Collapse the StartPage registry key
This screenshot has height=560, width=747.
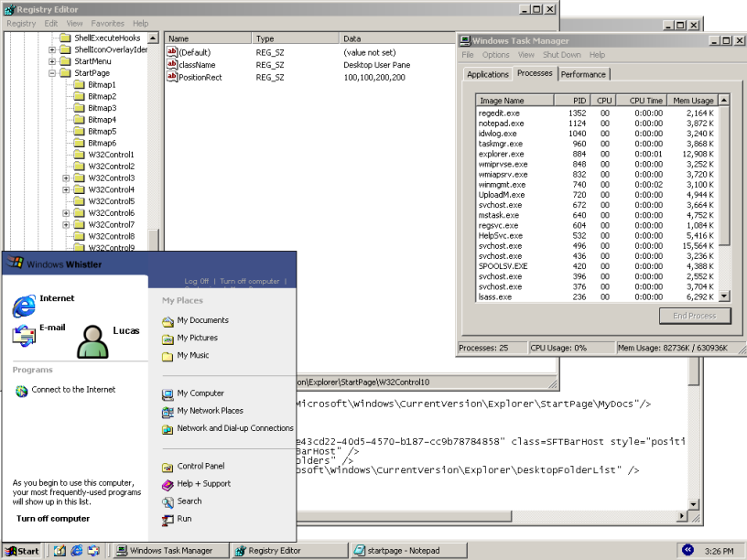(x=52, y=73)
